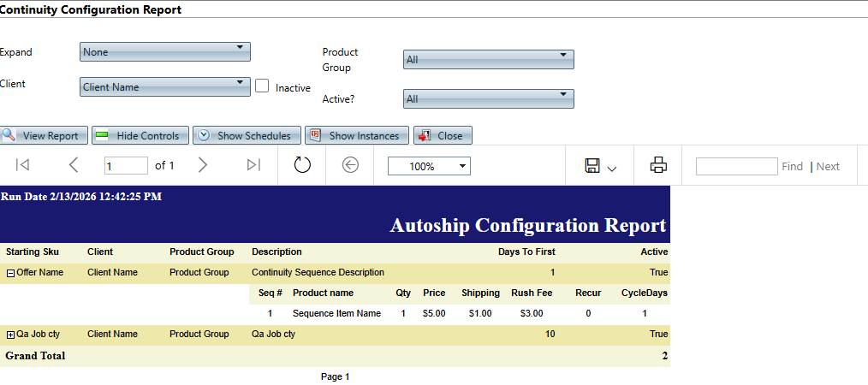Click the Find text input field

pos(736,166)
